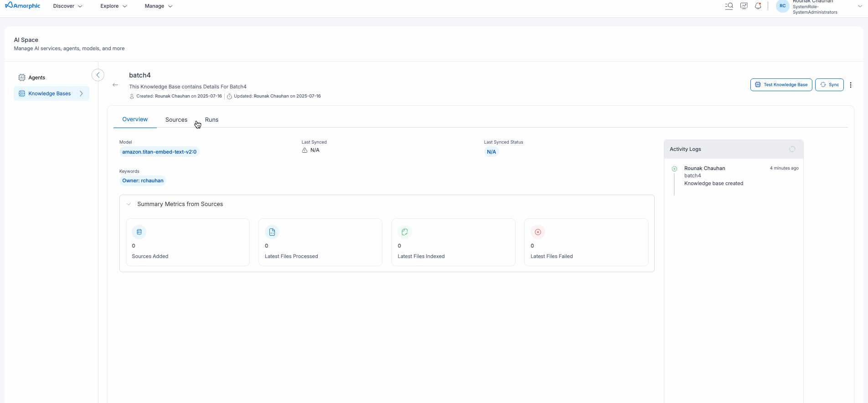Click the Sync button
Image resolution: width=868 pixels, height=403 pixels.
pos(829,85)
